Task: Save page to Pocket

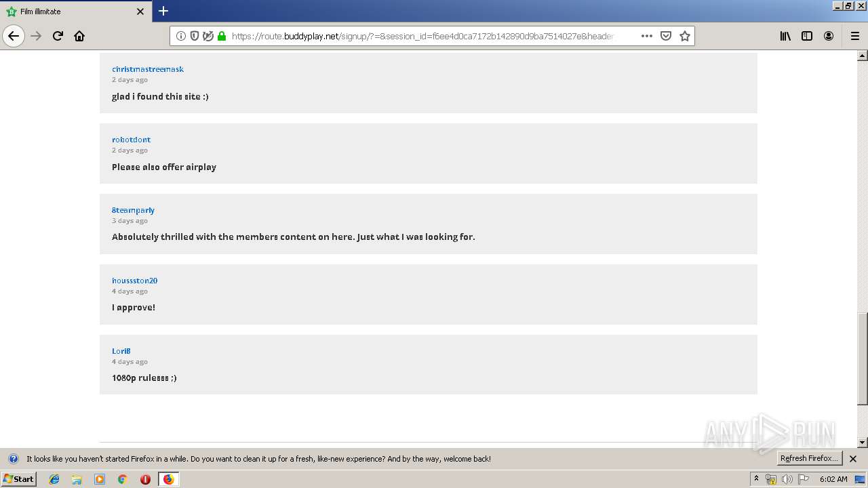Action: click(x=666, y=36)
